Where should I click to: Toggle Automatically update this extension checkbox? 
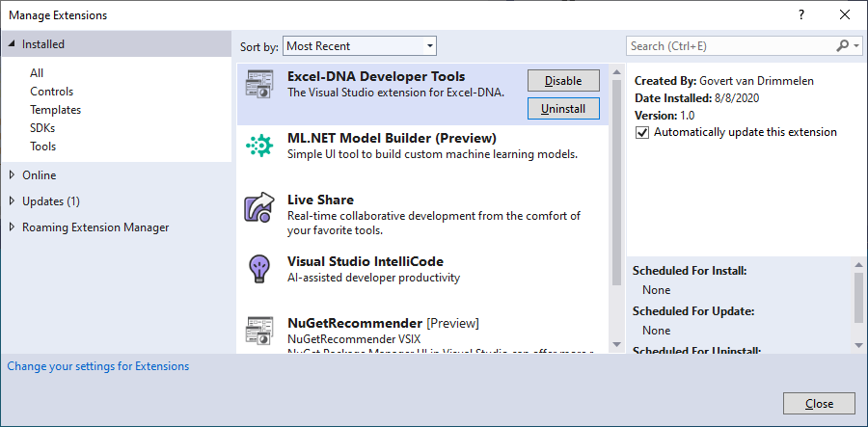(642, 133)
